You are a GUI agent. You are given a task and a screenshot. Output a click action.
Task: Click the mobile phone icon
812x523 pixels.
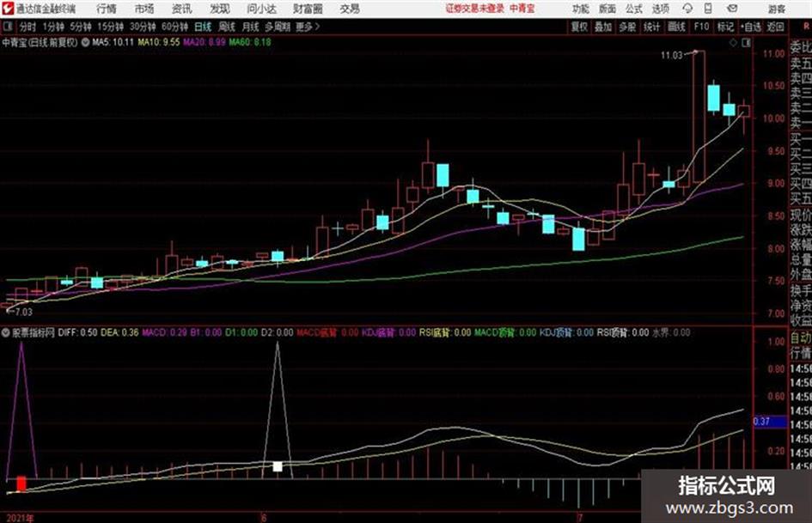tap(708, 9)
